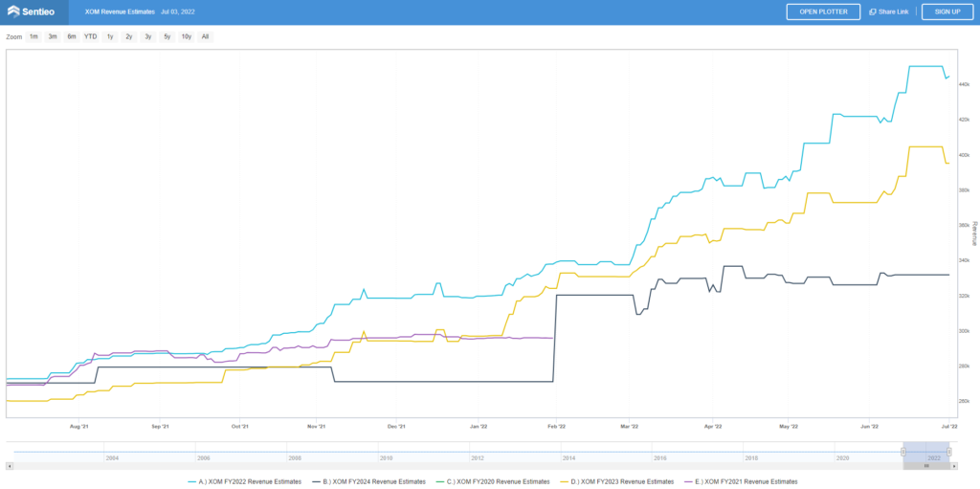The image size is (980, 489).
Task: Click the Jul 03, 2022 date text
Action: click(x=177, y=11)
